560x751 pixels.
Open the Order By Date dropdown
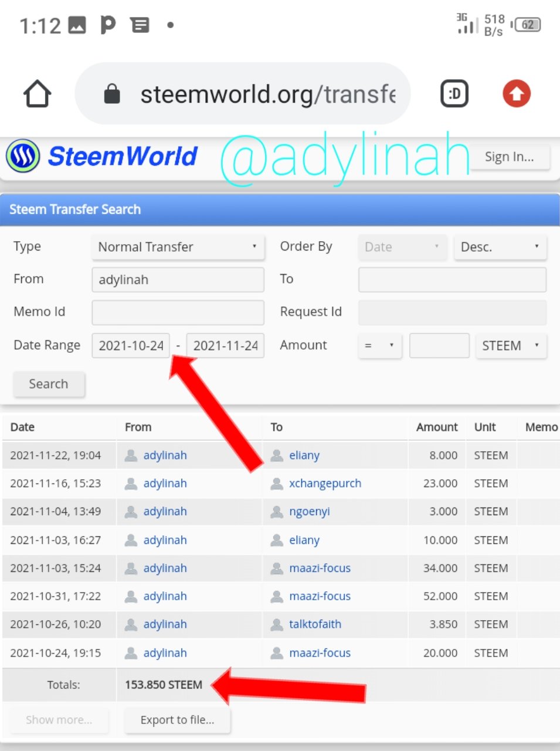pos(402,247)
